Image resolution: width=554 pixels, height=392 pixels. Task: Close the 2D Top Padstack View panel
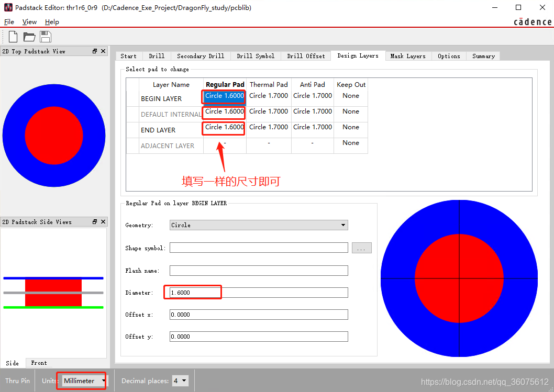tap(103, 51)
